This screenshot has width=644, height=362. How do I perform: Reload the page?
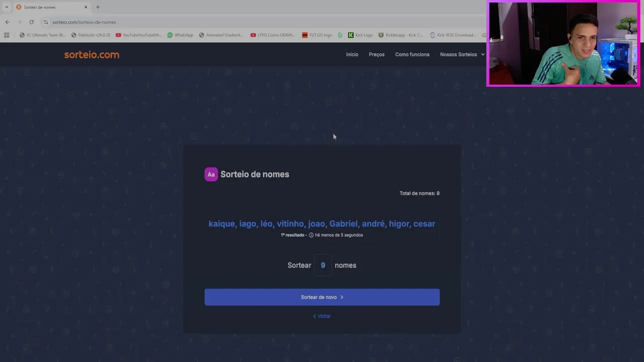[31, 22]
